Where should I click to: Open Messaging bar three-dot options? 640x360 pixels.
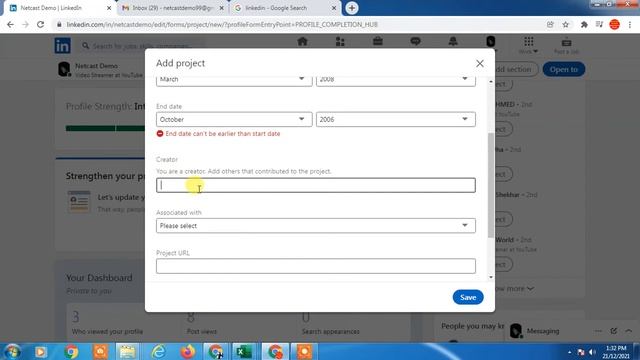(598, 331)
